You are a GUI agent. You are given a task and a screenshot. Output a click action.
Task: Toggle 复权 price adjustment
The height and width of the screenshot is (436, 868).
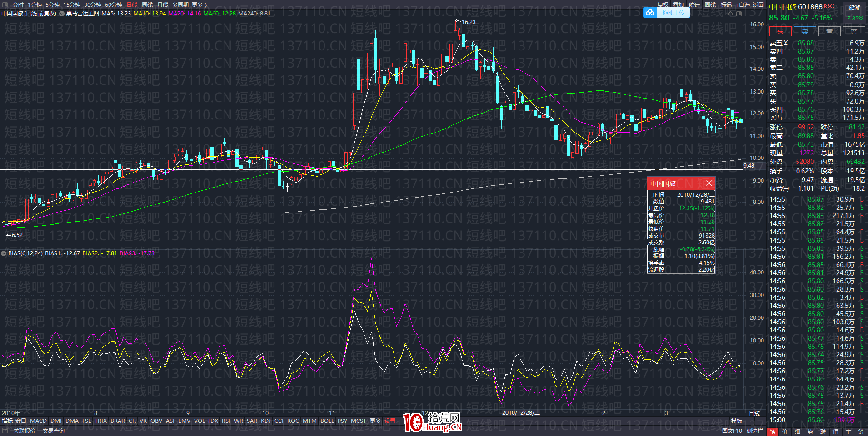663,5
